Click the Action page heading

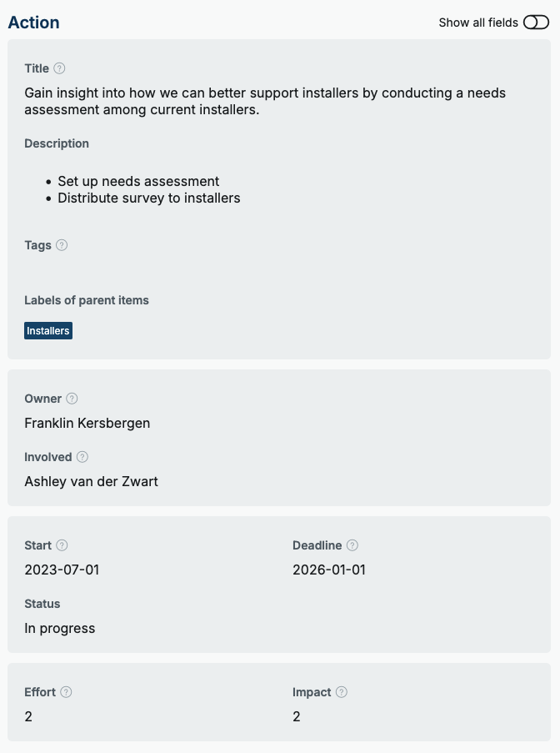pyautogui.click(x=33, y=23)
